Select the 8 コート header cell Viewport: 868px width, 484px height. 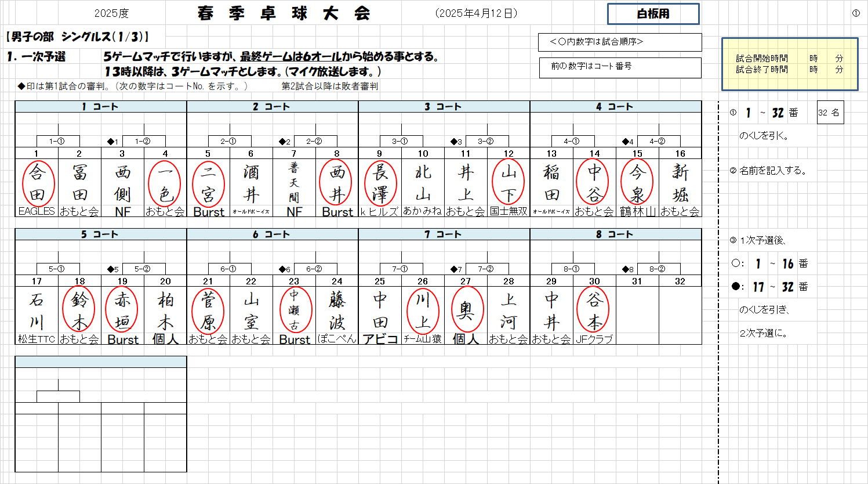pyautogui.click(x=616, y=234)
